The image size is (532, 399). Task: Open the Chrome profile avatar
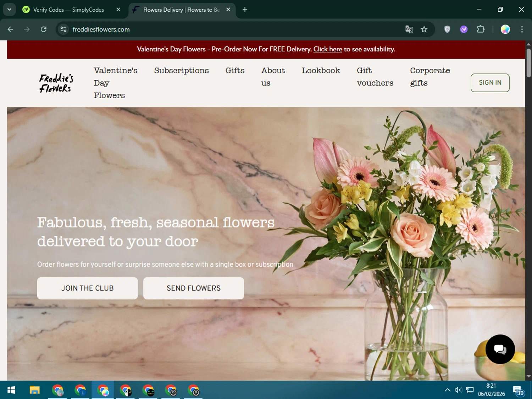(505, 29)
